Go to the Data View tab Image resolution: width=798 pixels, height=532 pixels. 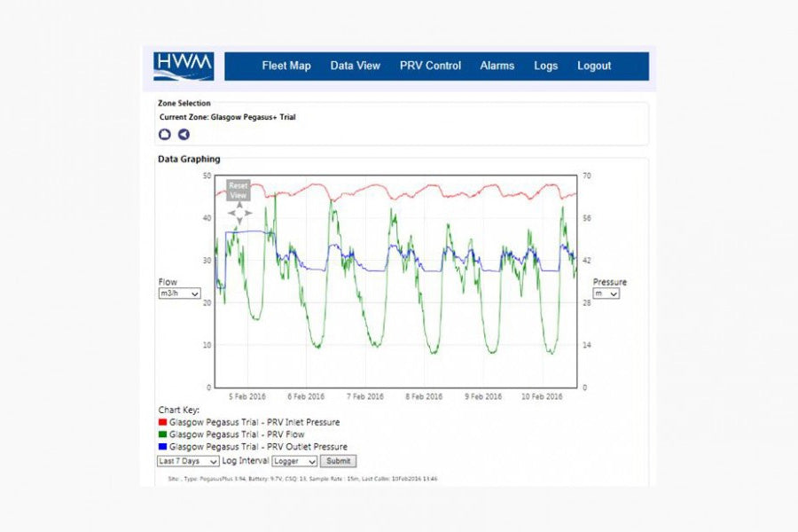355,66
